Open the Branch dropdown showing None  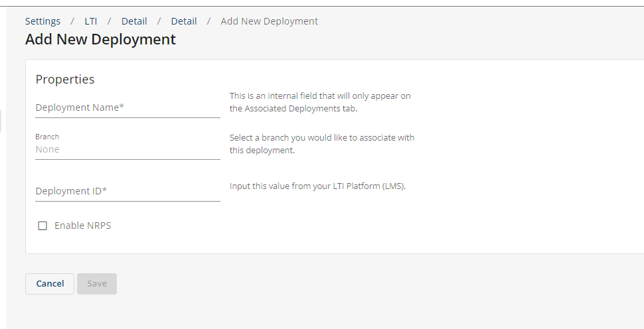click(x=127, y=149)
